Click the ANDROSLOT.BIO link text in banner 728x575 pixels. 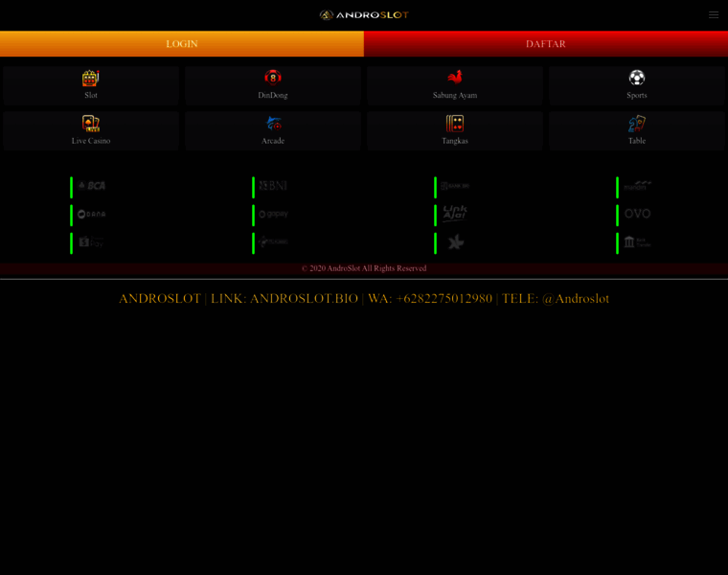[304, 299]
